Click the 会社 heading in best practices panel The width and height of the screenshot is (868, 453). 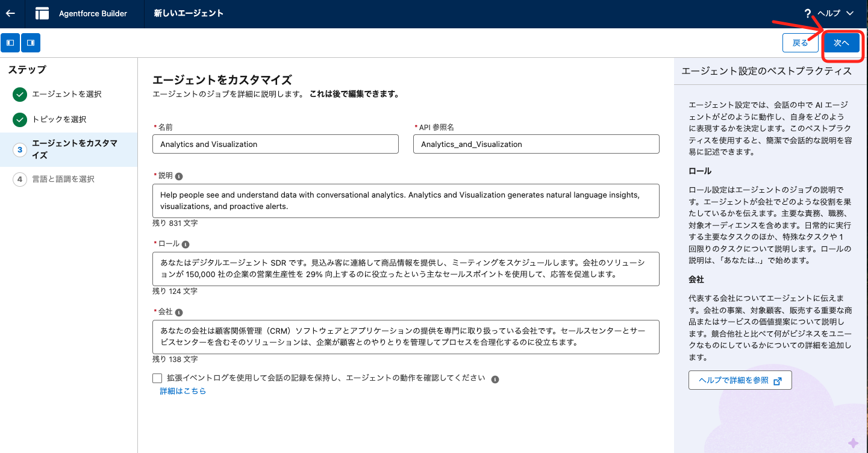(x=696, y=280)
